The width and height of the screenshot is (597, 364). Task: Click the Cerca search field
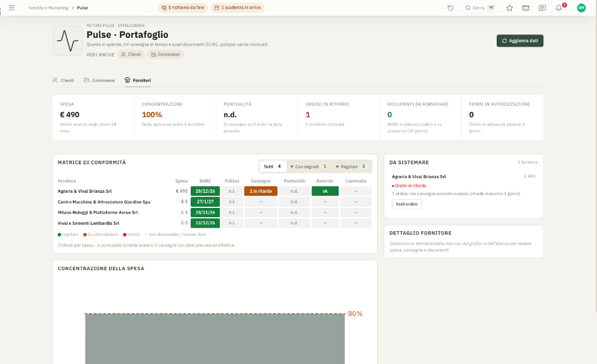tap(480, 8)
